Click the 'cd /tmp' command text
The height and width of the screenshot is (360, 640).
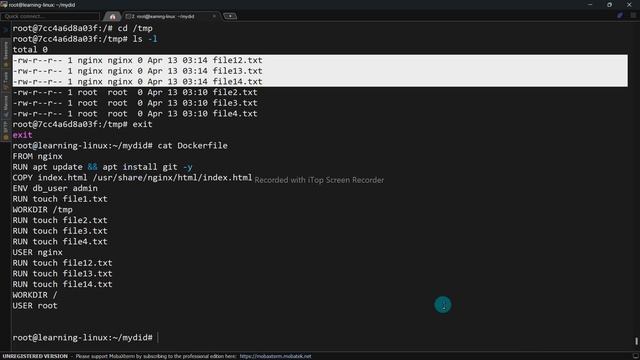point(135,29)
